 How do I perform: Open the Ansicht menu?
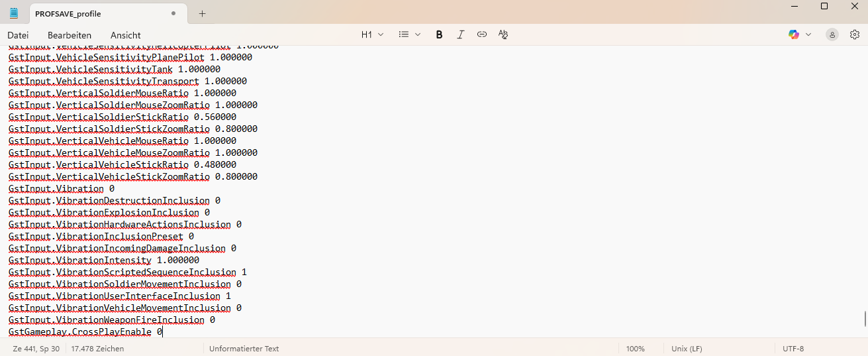125,35
